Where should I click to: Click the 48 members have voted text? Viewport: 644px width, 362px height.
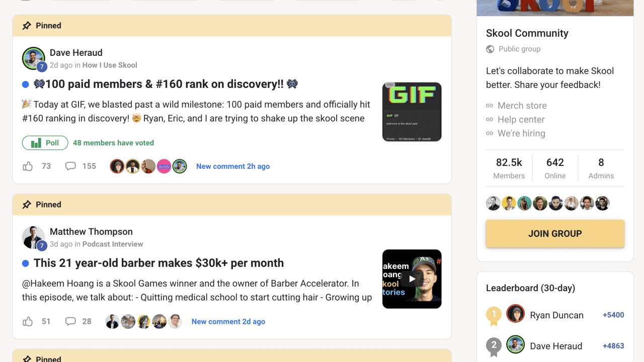(x=113, y=143)
